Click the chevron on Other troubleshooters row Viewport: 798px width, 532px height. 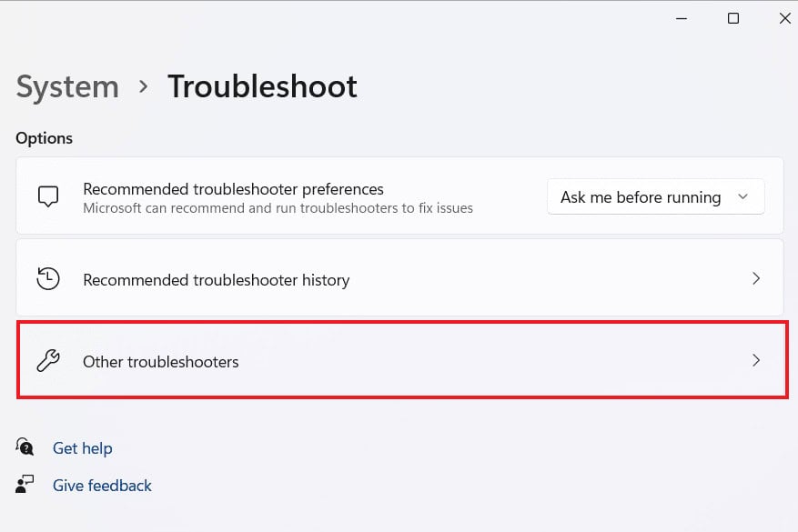[756, 360]
